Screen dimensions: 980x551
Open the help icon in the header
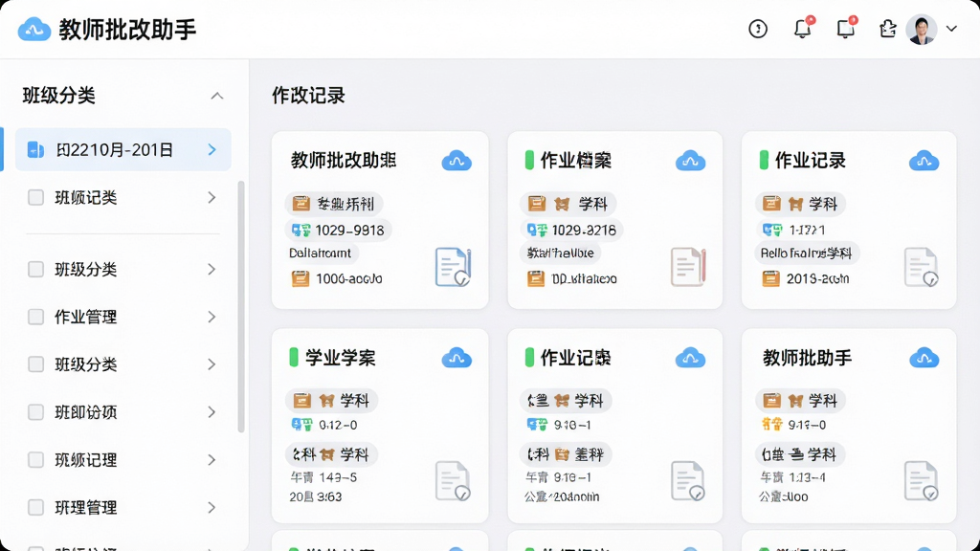[758, 29]
